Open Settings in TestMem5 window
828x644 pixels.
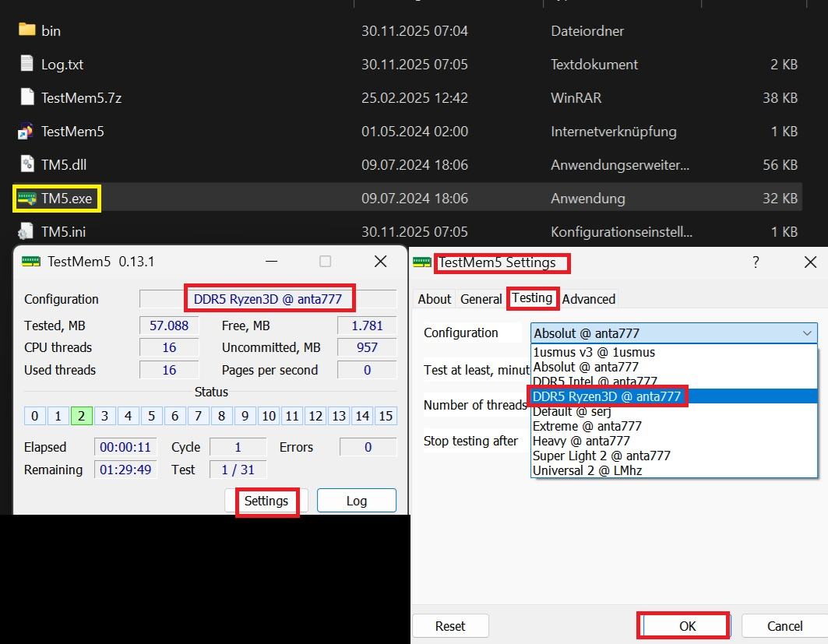pyautogui.click(x=266, y=501)
